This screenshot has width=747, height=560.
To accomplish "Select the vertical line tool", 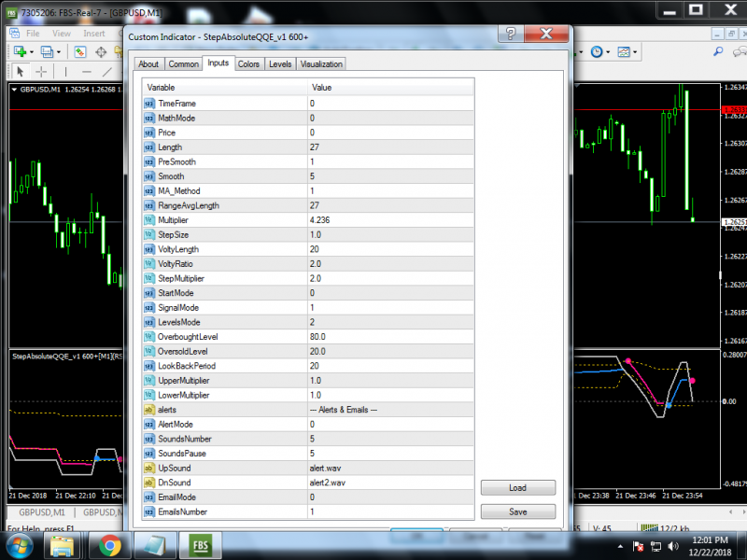I will (x=65, y=72).
